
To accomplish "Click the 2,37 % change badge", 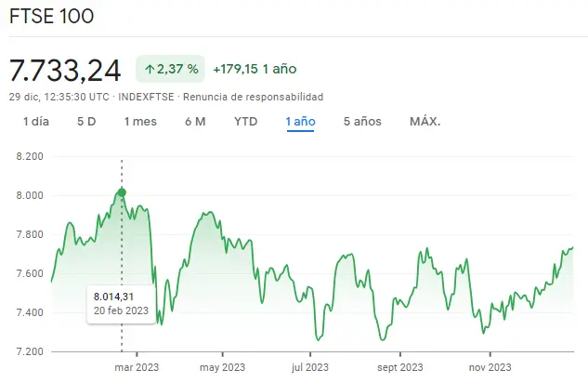I will tap(170, 69).
